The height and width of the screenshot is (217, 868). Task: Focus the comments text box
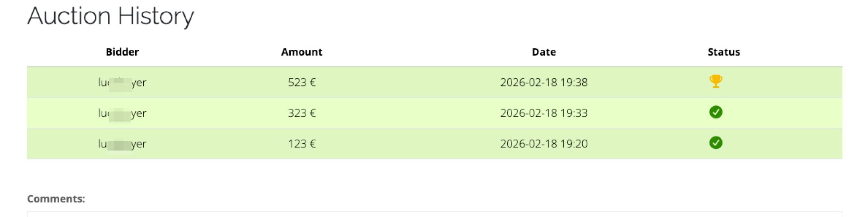434,214
